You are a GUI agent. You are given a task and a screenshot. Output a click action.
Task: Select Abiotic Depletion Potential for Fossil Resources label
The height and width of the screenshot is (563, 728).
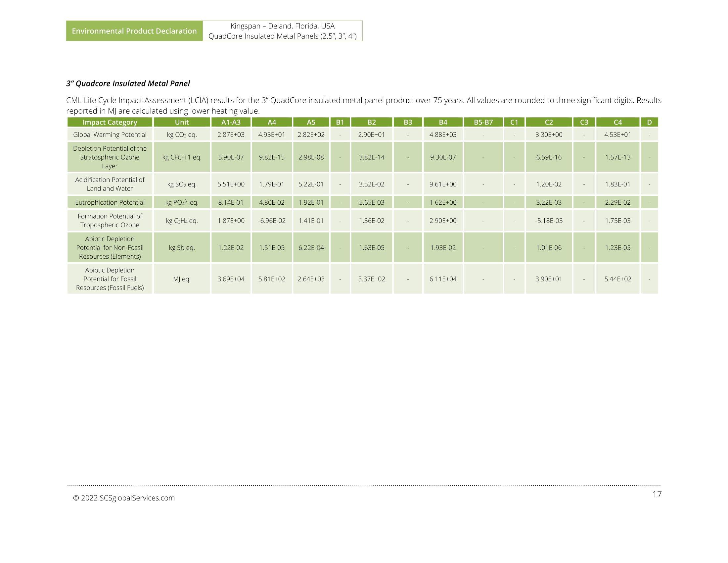110,279
